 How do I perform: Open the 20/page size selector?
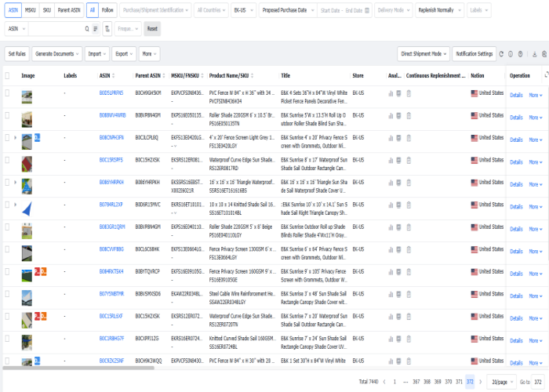[502, 382]
